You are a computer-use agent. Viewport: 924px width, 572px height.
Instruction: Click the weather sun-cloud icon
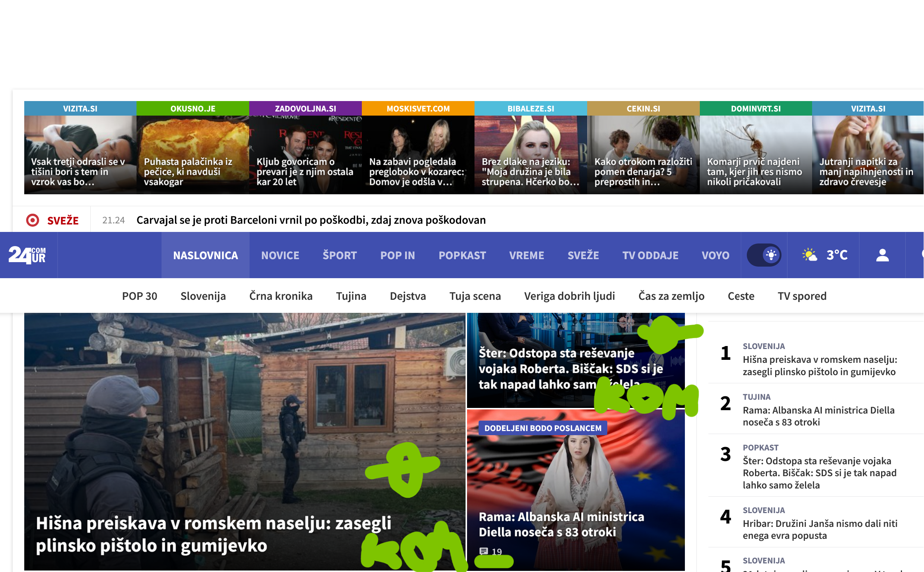click(809, 255)
